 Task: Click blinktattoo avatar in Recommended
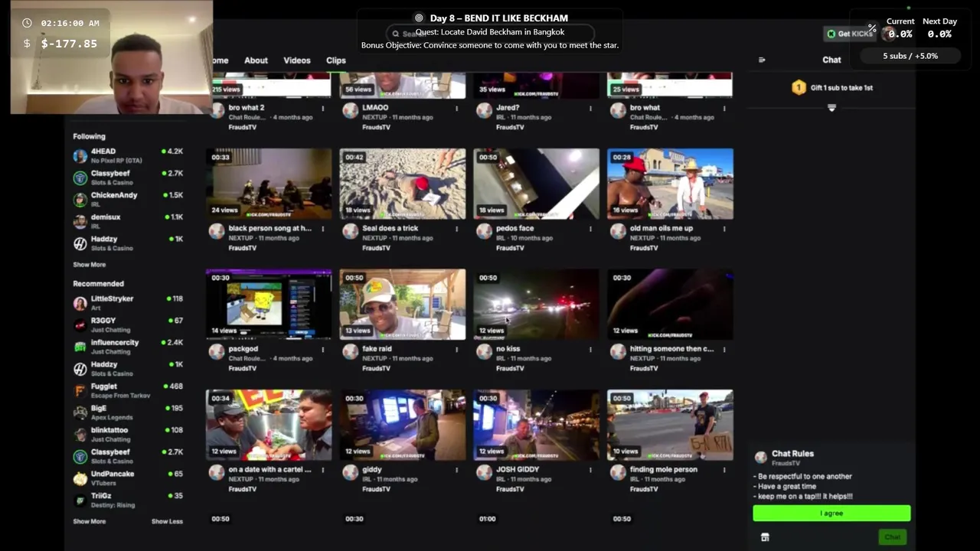tap(80, 435)
